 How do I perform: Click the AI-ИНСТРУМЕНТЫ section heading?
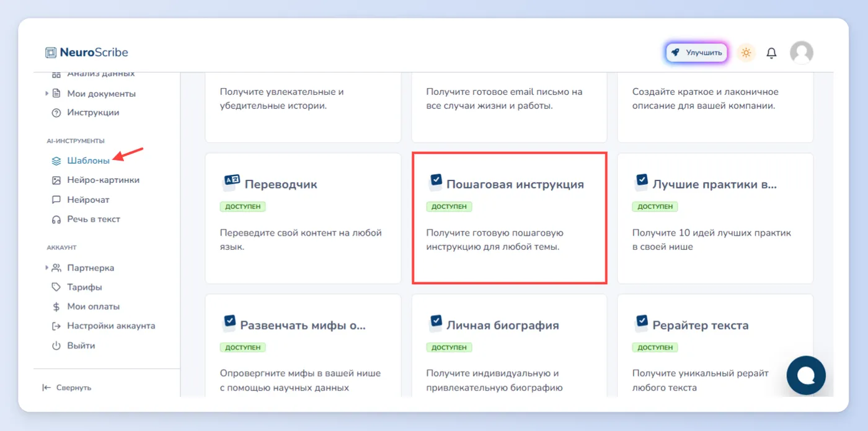click(x=76, y=141)
